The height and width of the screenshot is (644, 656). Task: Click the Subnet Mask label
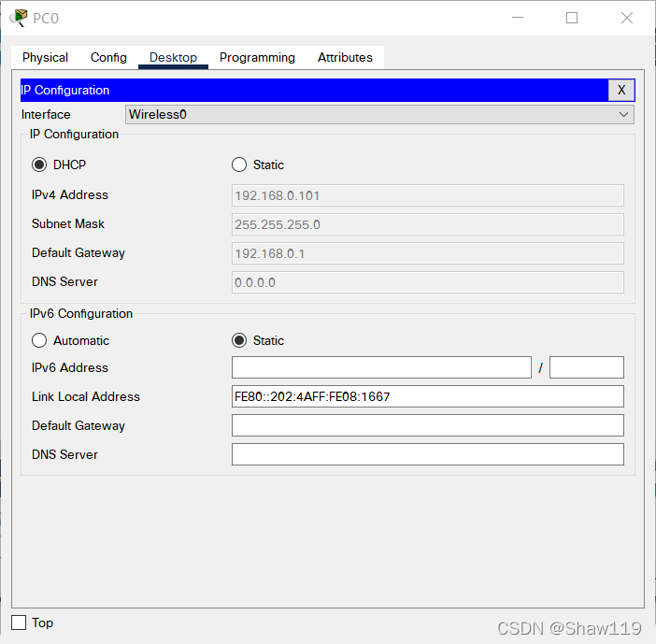68,223
